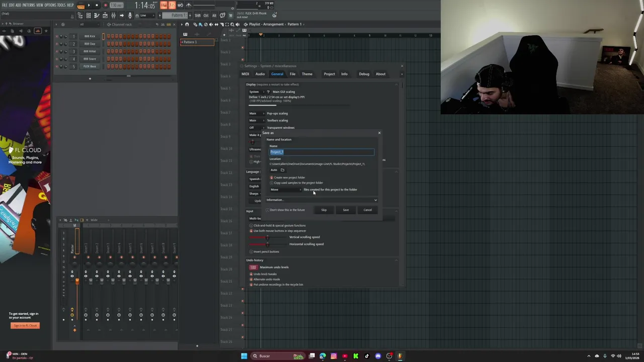Select the 808 Kick channel

tap(90, 36)
